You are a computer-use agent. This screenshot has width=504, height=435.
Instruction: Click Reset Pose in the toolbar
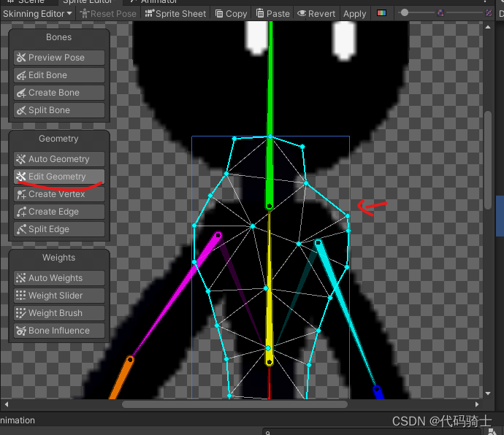[108, 14]
